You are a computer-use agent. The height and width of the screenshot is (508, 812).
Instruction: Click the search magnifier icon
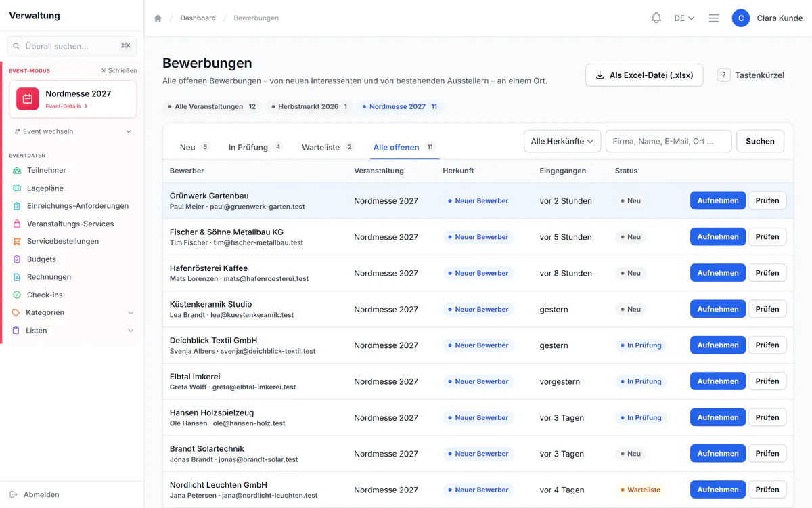[16, 46]
